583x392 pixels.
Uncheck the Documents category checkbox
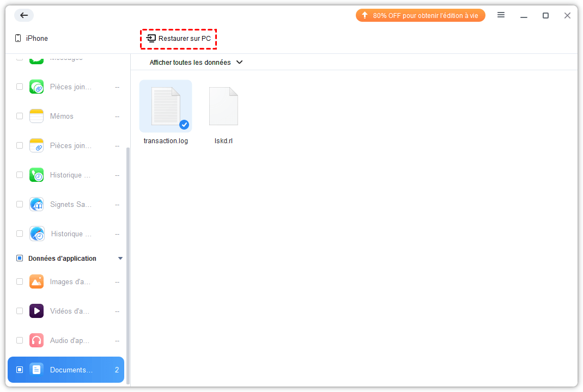pyautogui.click(x=20, y=370)
